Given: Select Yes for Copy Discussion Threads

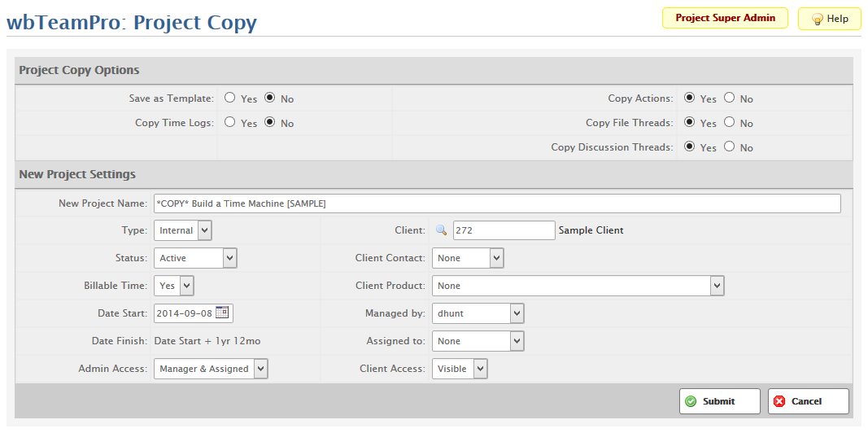Looking at the screenshot, I should click(689, 147).
